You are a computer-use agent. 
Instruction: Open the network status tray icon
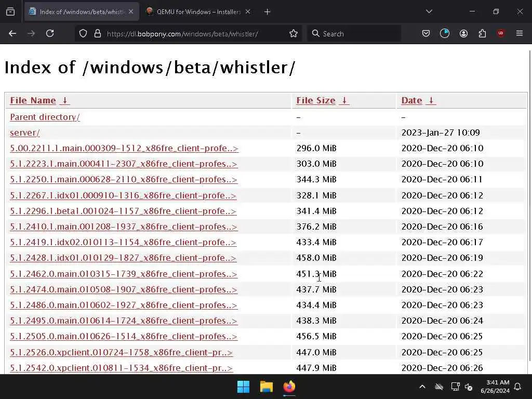tap(455, 387)
